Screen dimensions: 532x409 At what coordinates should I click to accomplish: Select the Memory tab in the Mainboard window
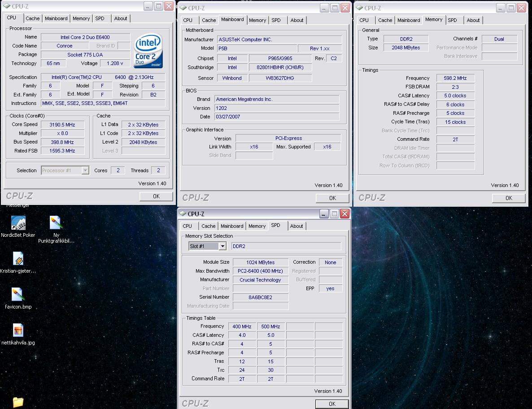(257, 20)
